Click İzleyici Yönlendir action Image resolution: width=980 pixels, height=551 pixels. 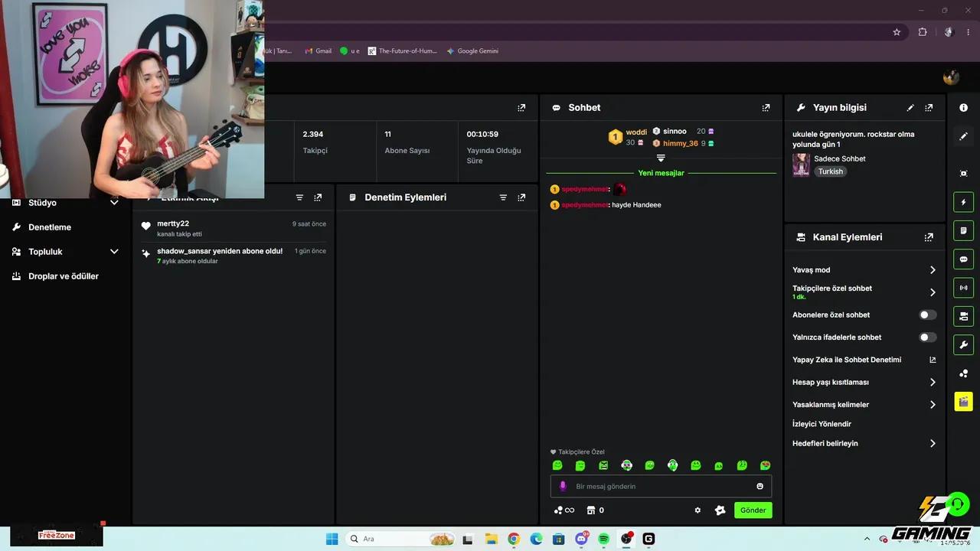pos(822,424)
